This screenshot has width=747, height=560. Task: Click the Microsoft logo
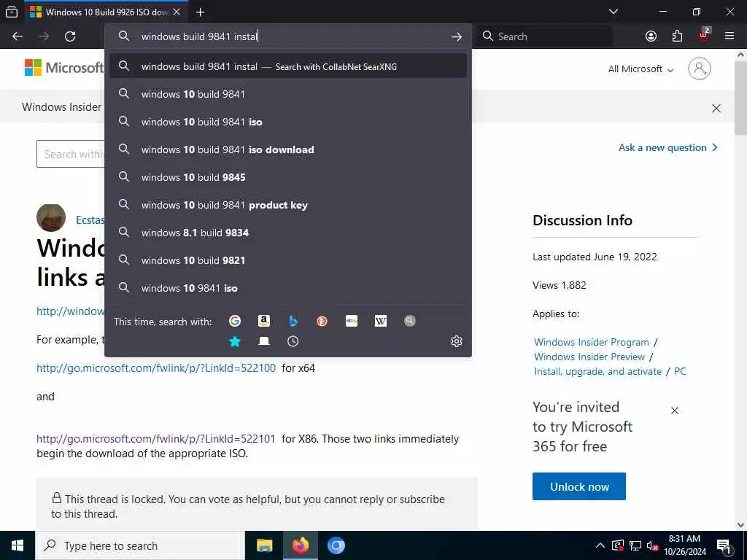(64, 68)
